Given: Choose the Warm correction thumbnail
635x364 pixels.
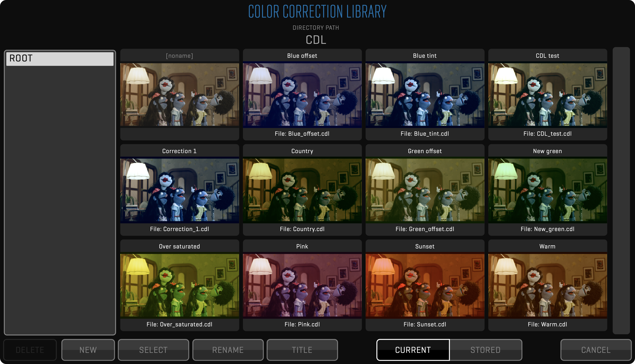Looking at the screenshot, I should point(547,285).
